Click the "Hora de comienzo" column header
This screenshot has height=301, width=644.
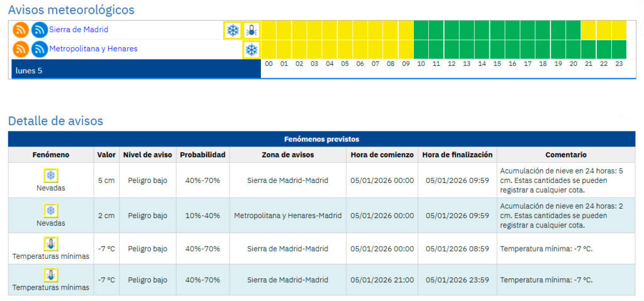click(382, 155)
